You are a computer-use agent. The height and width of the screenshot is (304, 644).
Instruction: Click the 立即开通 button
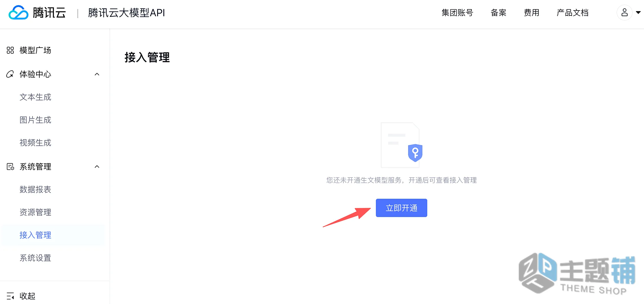pos(401,208)
